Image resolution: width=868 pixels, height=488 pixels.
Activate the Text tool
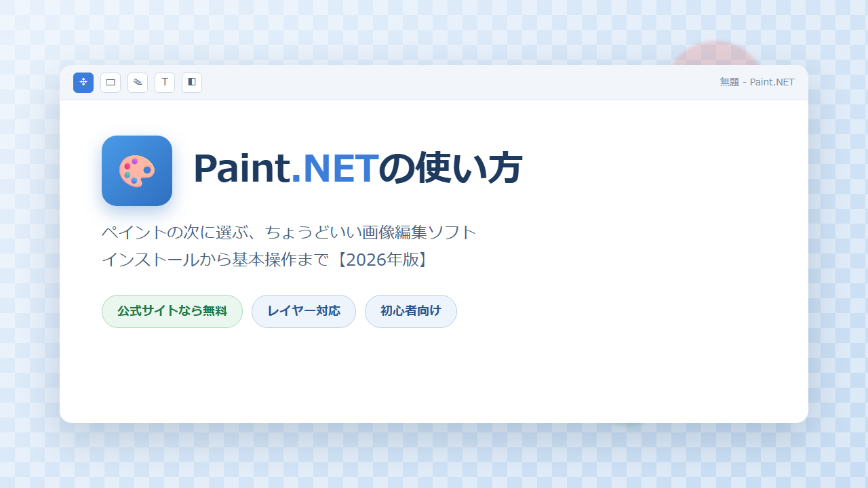tap(165, 83)
